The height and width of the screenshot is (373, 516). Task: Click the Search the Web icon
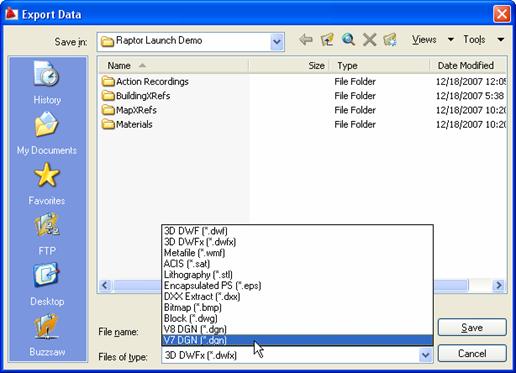[x=348, y=40]
